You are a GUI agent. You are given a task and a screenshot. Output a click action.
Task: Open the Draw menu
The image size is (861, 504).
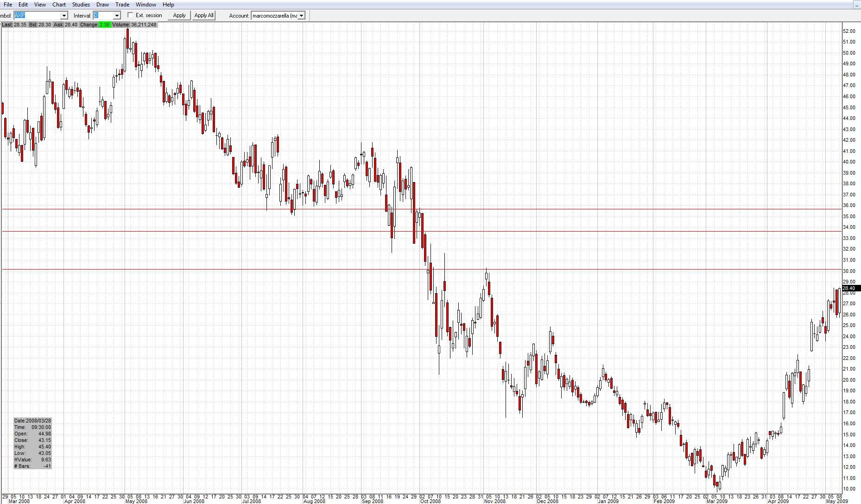click(102, 5)
